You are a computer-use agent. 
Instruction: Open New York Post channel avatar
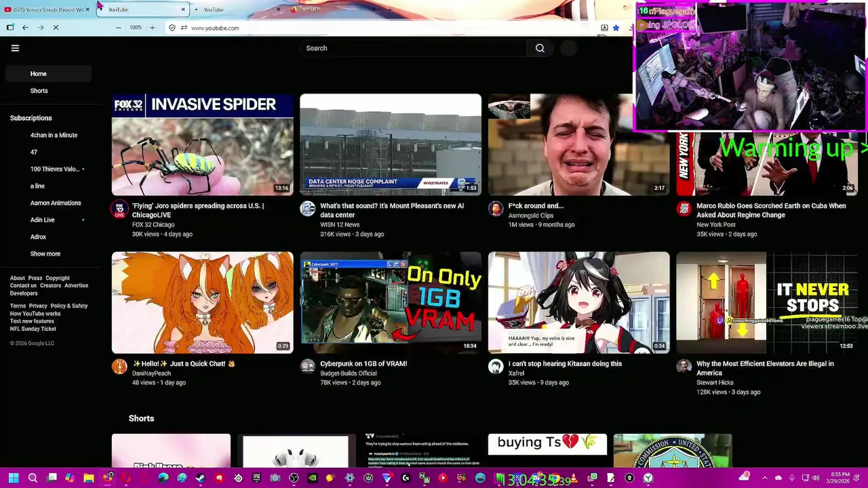(x=684, y=209)
